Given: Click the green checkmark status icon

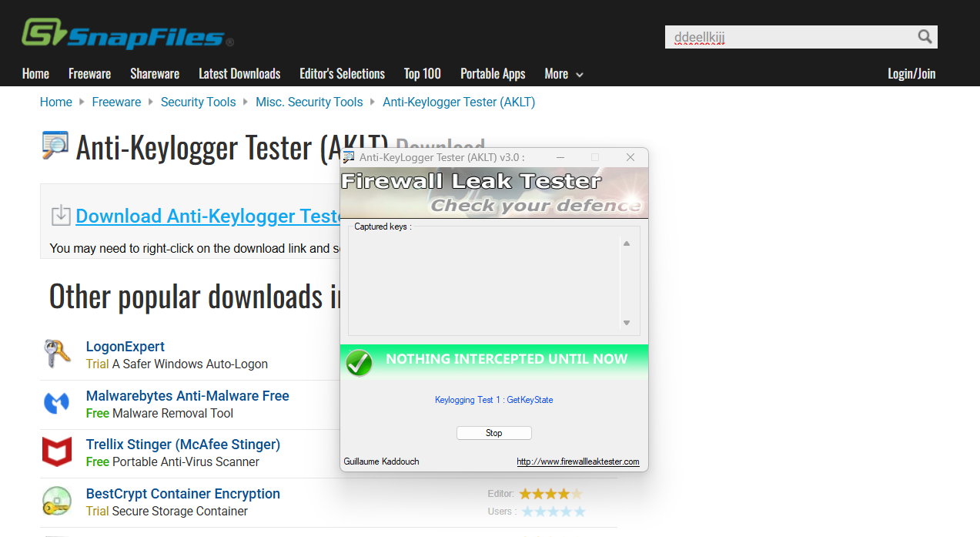Looking at the screenshot, I should click(359, 362).
